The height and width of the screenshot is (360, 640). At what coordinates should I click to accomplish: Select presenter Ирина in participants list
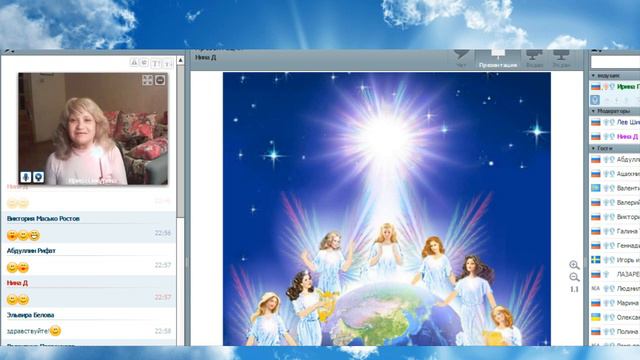click(615, 87)
